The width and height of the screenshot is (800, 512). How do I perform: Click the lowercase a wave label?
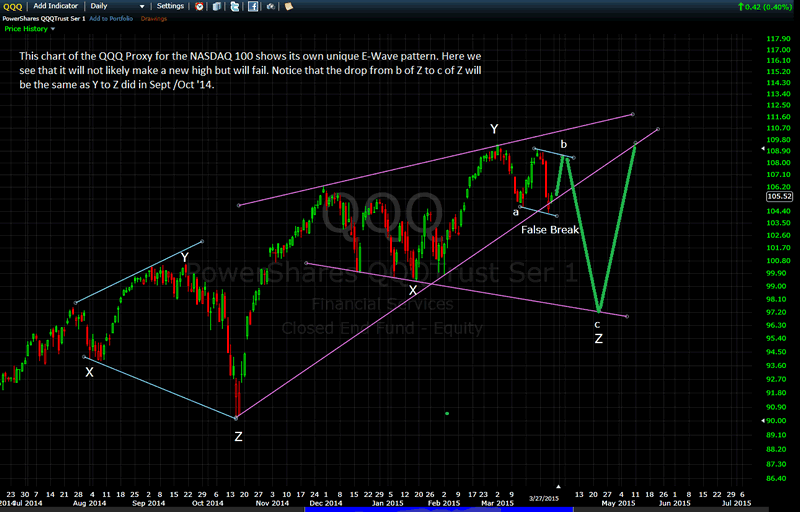(515, 212)
